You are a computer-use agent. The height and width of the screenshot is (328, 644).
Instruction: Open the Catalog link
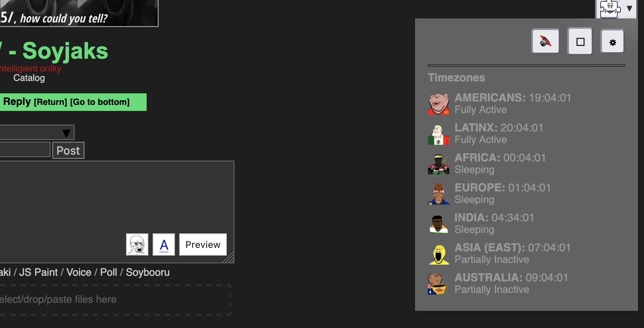coord(29,78)
